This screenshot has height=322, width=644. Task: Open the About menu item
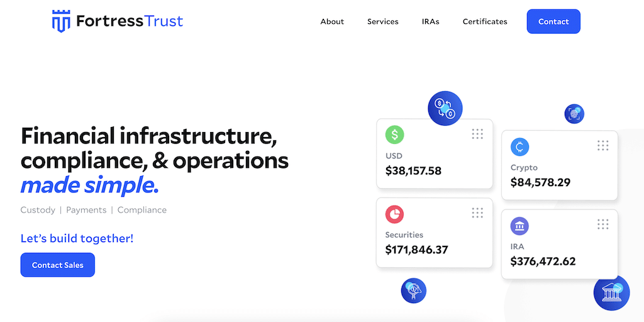pyautogui.click(x=332, y=22)
